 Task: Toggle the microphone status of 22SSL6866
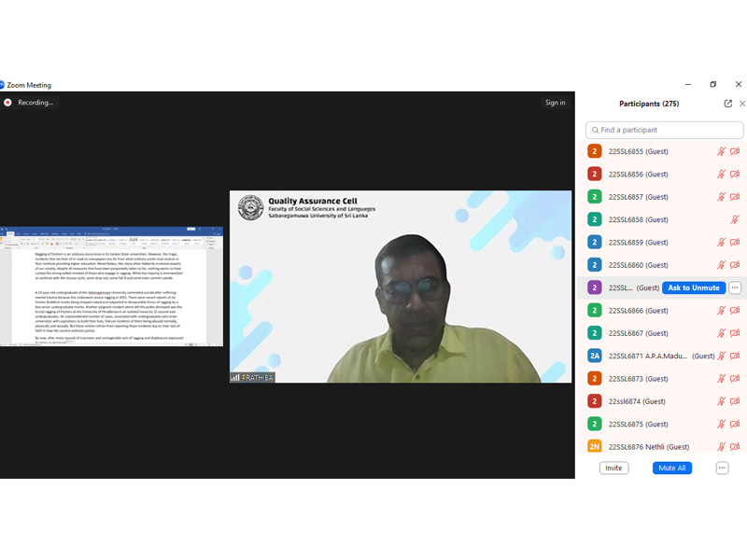point(721,311)
